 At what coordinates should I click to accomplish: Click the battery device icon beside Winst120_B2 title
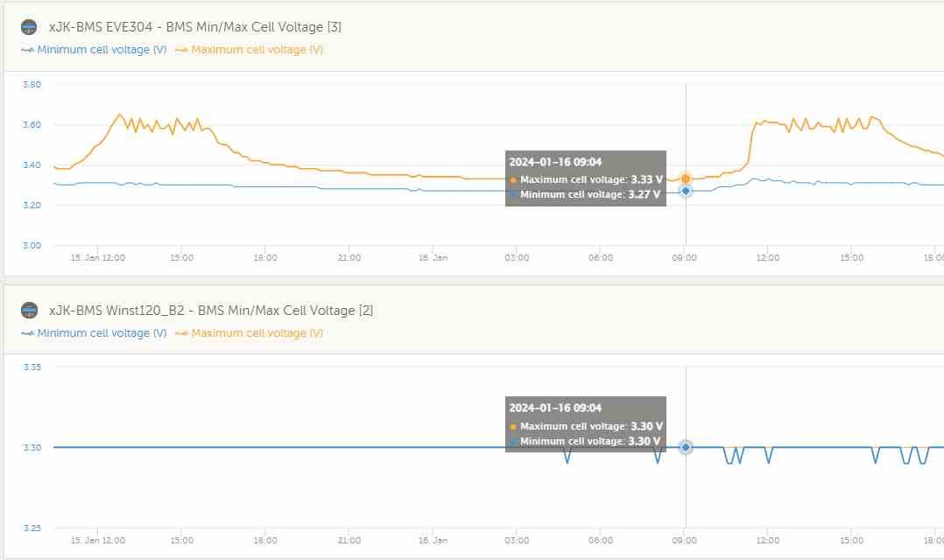[29, 310]
